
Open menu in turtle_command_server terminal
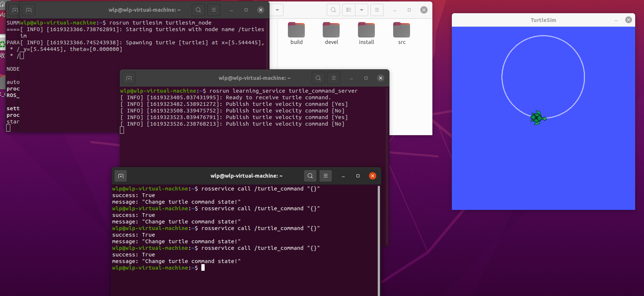pyautogui.click(x=334, y=78)
